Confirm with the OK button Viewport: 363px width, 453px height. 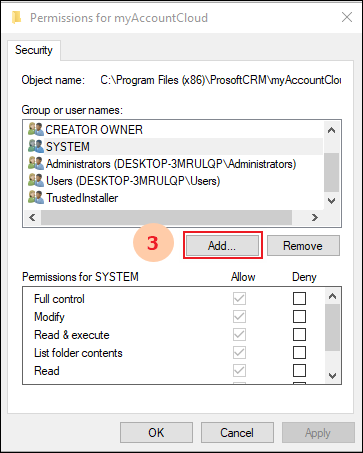156,433
